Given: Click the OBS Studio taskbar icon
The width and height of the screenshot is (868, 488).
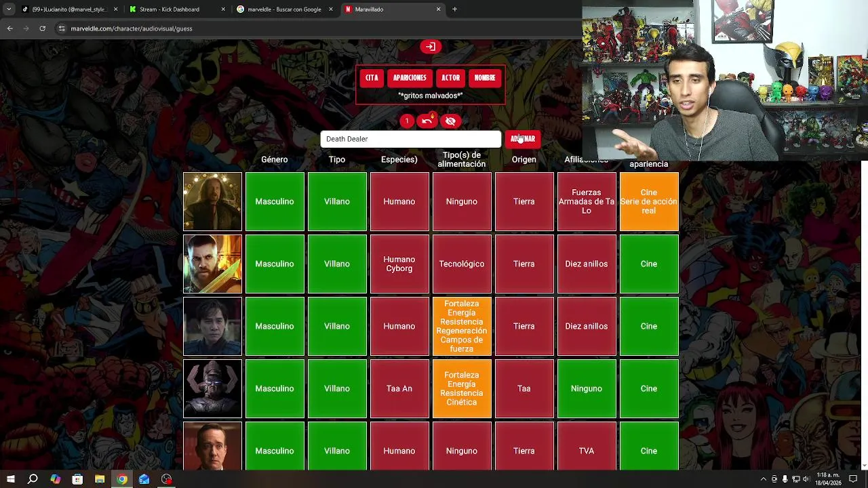Looking at the screenshot, I should pyautogui.click(x=166, y=479).
